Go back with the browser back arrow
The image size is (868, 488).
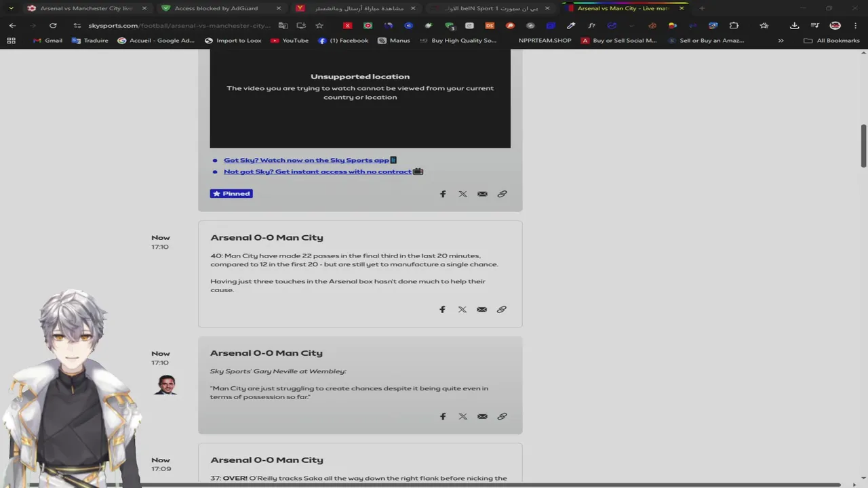12,26
